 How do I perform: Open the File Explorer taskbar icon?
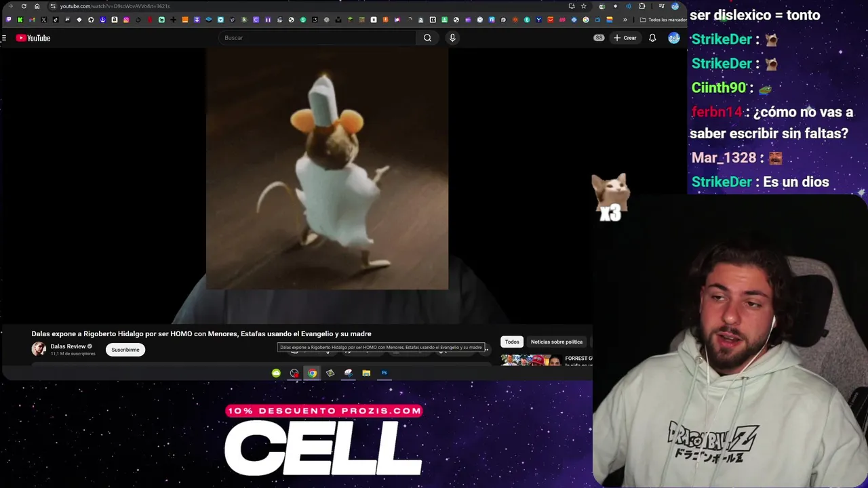(x=366, y=373)
